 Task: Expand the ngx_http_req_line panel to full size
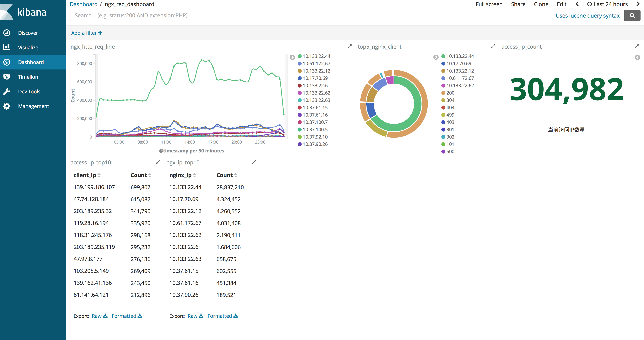(350, 47)
